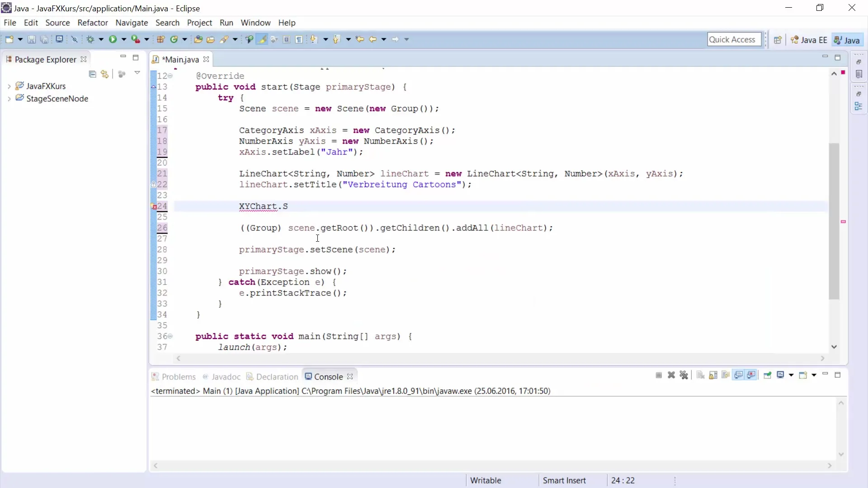
Task: Toggle Show Console When Standard Error Changes
Action: (751, 375)
